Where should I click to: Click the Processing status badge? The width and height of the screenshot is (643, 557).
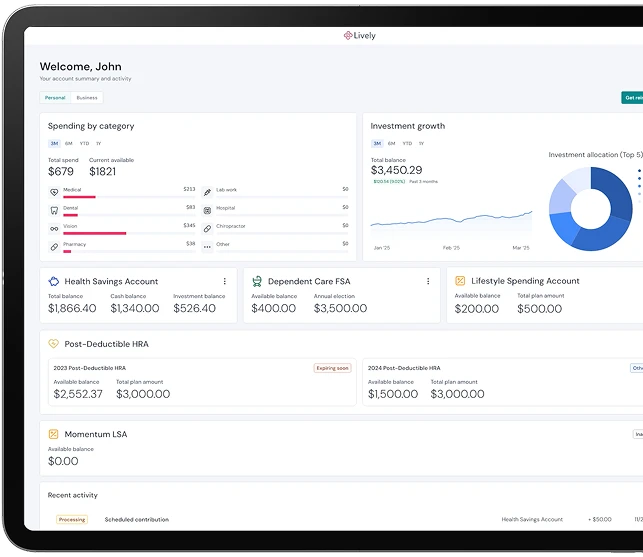coord(72,520)
